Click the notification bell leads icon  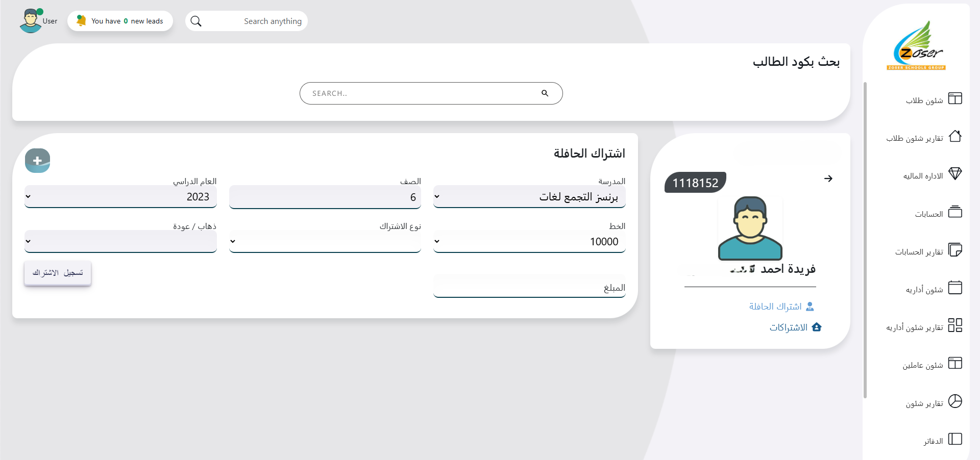pos(81,20)
